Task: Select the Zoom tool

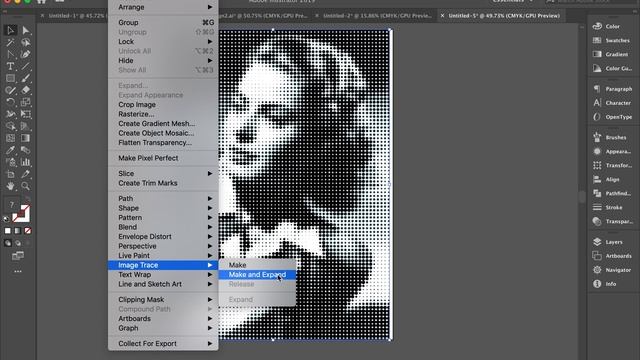Action: [25, 186]
